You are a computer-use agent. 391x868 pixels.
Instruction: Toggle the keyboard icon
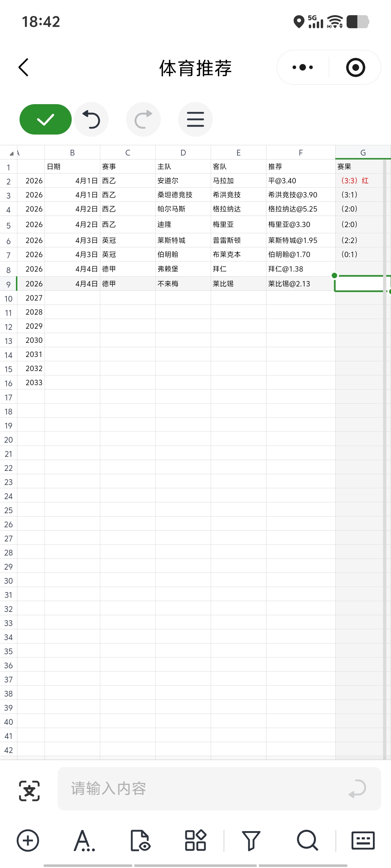tap(363, 841)
